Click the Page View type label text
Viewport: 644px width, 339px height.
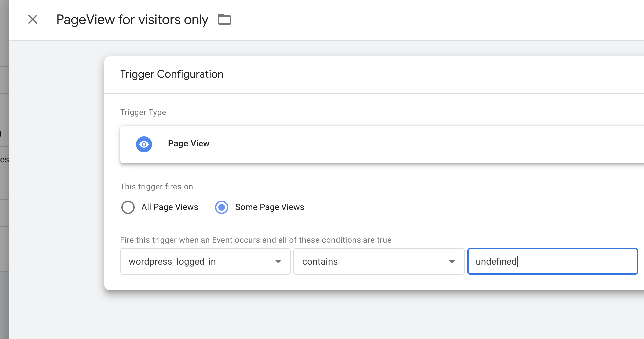[x=189, y=143]
